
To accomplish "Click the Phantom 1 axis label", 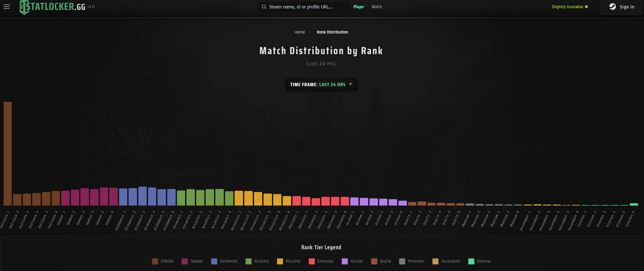I will 466,219.
